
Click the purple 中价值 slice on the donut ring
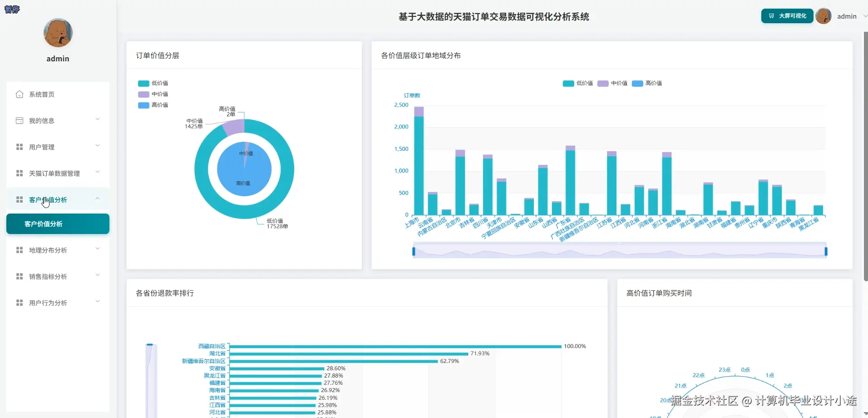click(234, 127)
